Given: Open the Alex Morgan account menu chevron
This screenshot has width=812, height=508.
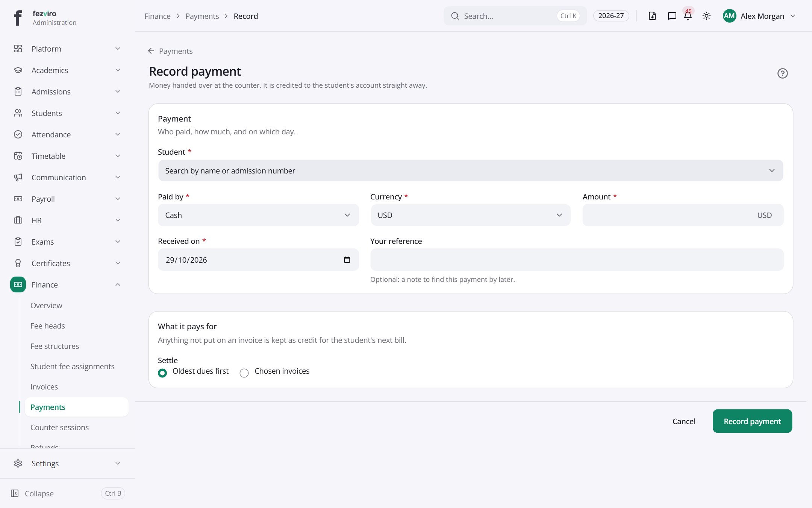Looking at the screenshot, I should coord(793,16).
